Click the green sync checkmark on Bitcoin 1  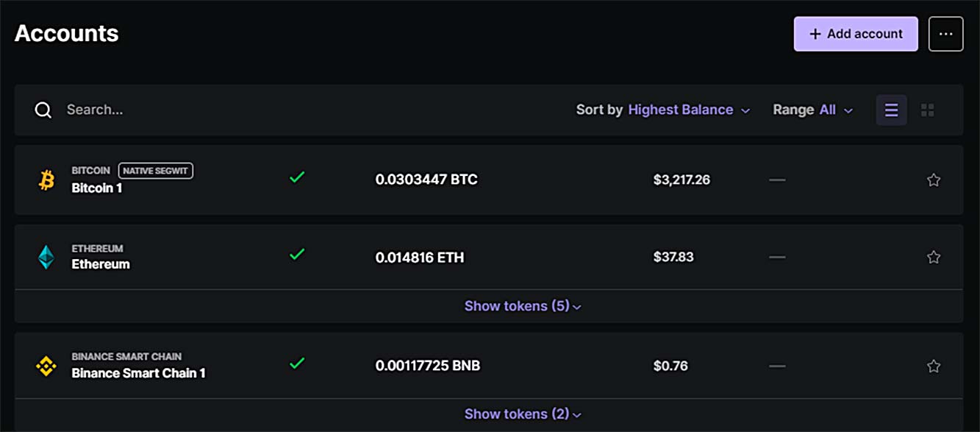click(x=296, y=177)
